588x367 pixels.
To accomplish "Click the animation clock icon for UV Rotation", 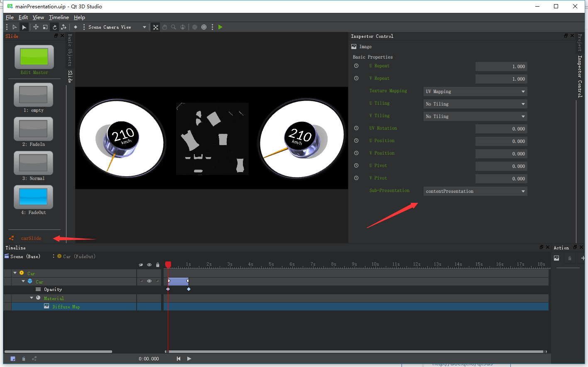I will [x=356, y=128].
